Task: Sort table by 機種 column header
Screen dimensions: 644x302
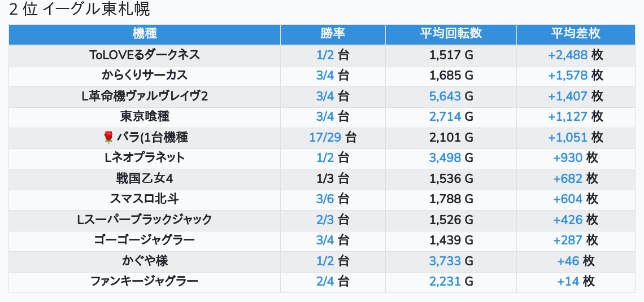Action: click(145, 34)
